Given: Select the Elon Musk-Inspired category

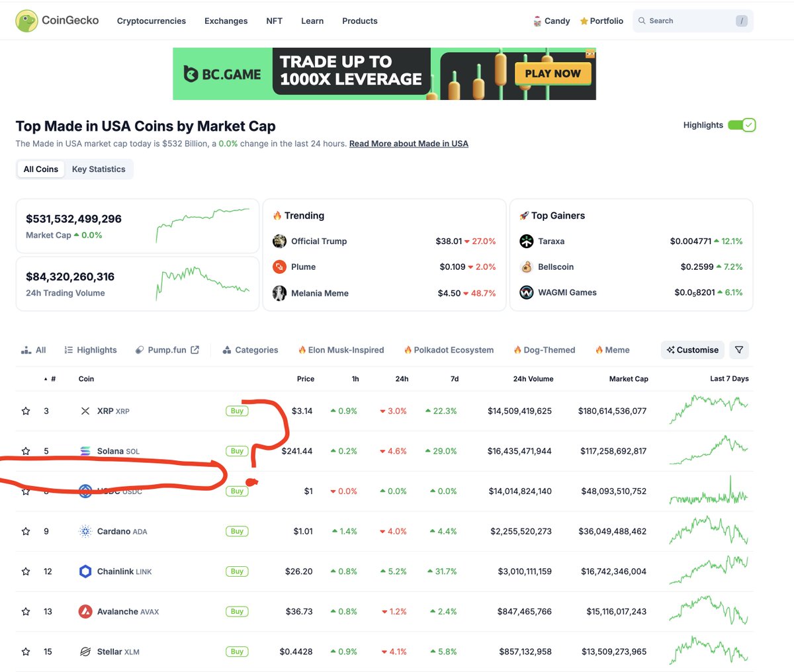Looking at the screenshot, I should (341, 350).
